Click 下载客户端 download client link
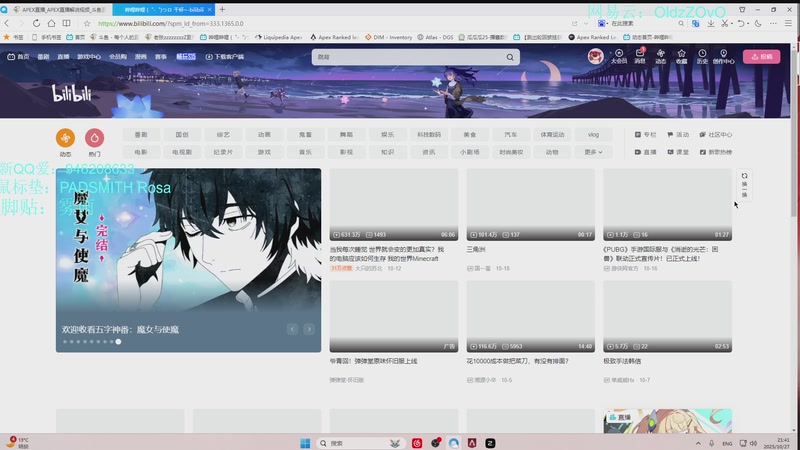This screenshot has width=800, height=450. point(224,57)
